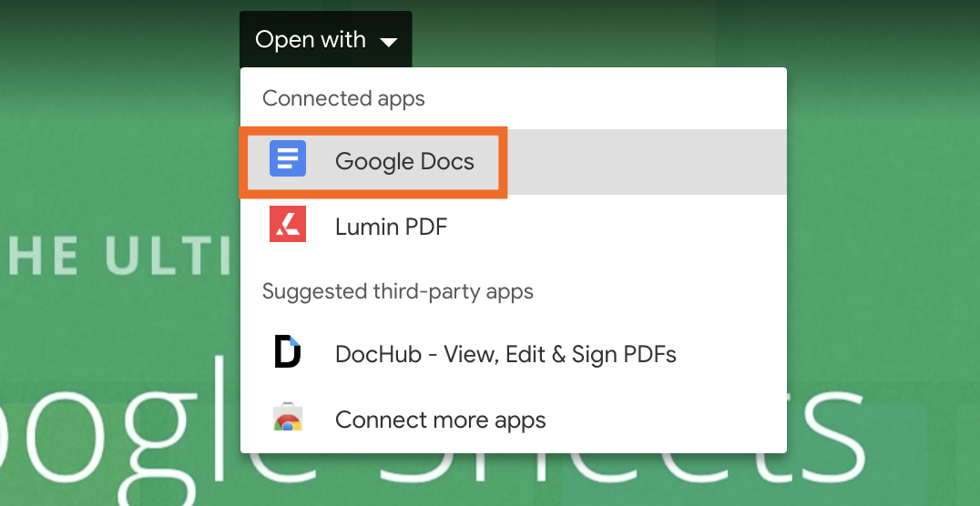Click blank space right of Connect more apps

tap(665, 420)
